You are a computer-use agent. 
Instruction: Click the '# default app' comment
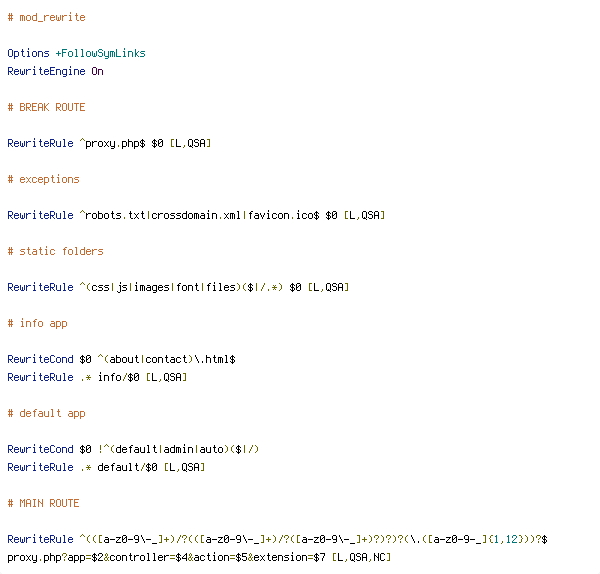(x=46, y=414)
